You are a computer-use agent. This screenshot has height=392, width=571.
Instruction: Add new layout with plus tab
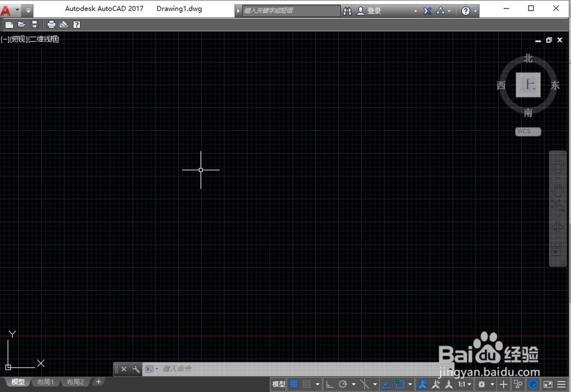98,382
